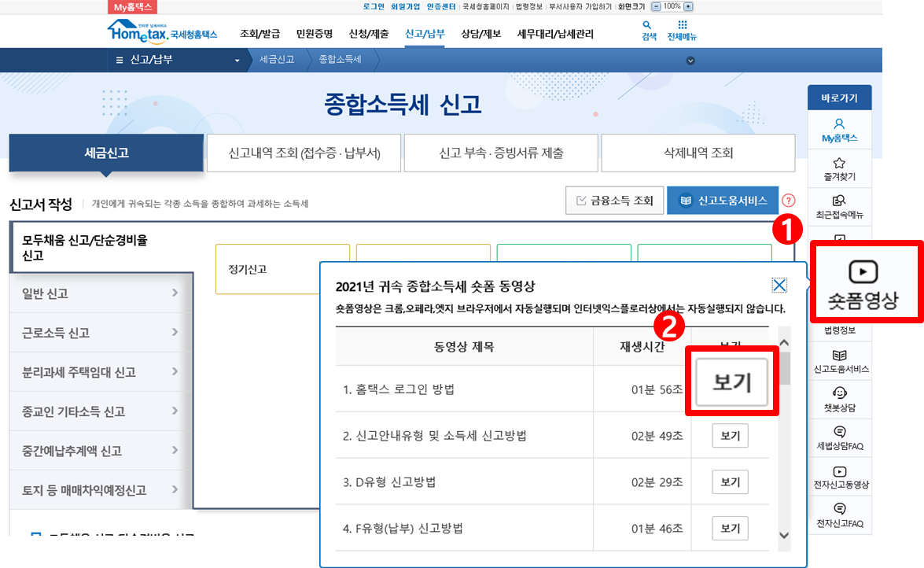Click the 바로가기 sidebar header
The image size is (924, 568).
839,98
